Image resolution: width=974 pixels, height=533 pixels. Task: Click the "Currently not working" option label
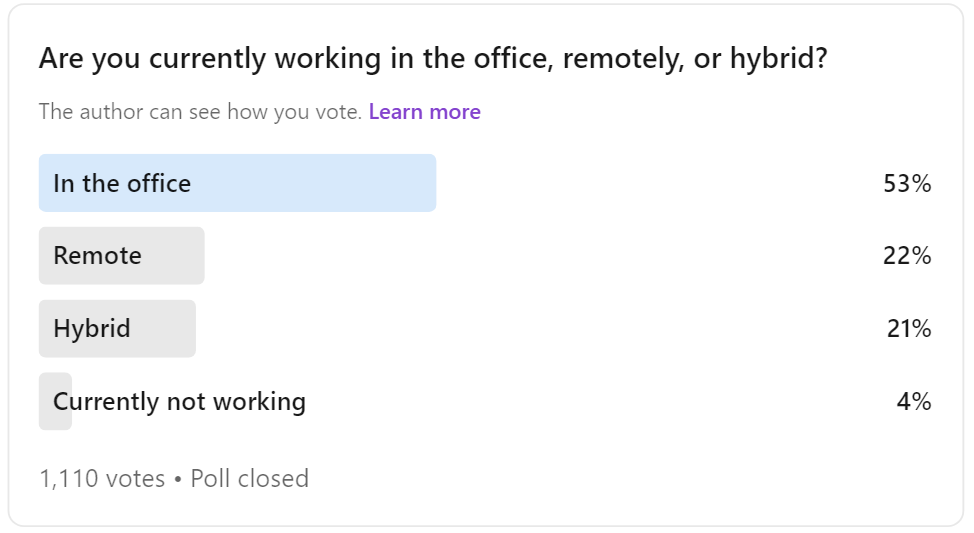(179, 402)
